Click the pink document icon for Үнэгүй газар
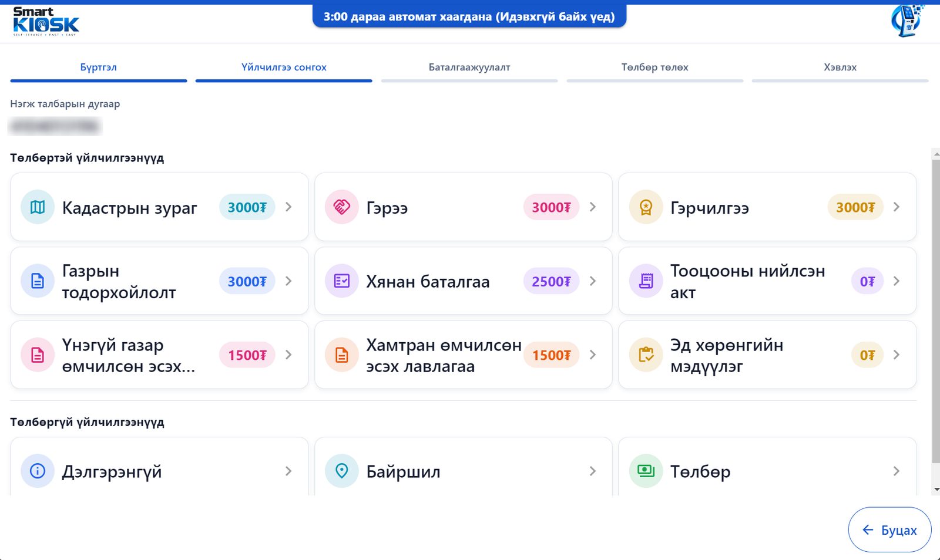 pos(38,355)
